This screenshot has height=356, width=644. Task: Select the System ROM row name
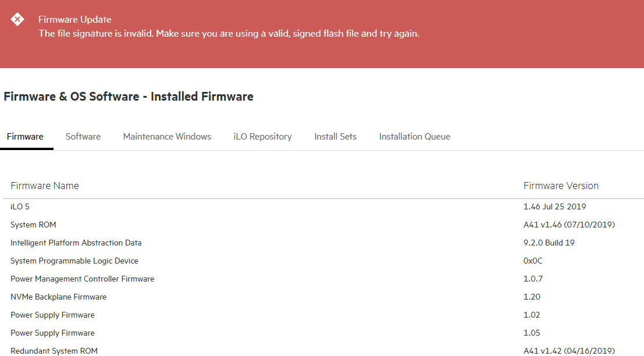click(x=33, y=225)
